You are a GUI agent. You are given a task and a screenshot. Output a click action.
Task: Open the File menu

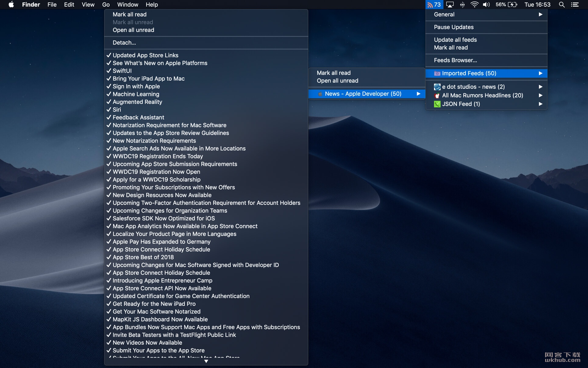point(52,5)
